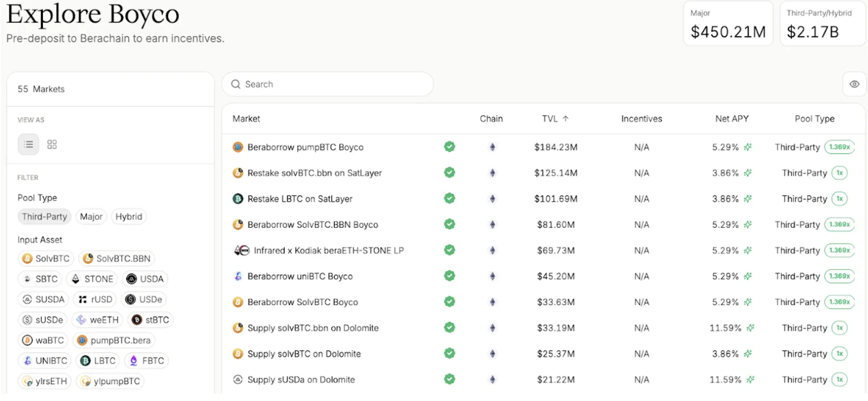
Task: Select weETH input asset chip
Action: [x=97, y=320]
